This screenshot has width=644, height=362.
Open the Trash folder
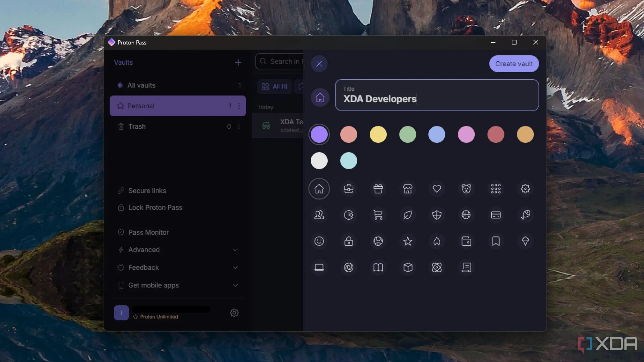click(x=178, y=127)
